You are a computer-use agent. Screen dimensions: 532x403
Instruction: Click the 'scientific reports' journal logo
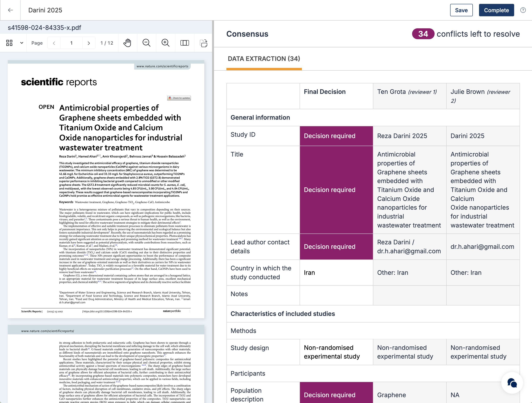point(59,82)
